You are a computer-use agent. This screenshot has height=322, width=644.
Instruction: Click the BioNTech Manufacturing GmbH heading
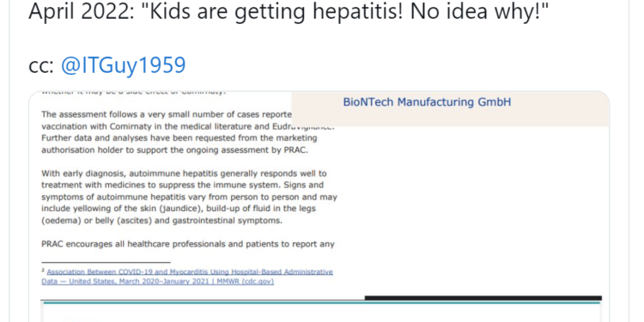pos(427,102)
